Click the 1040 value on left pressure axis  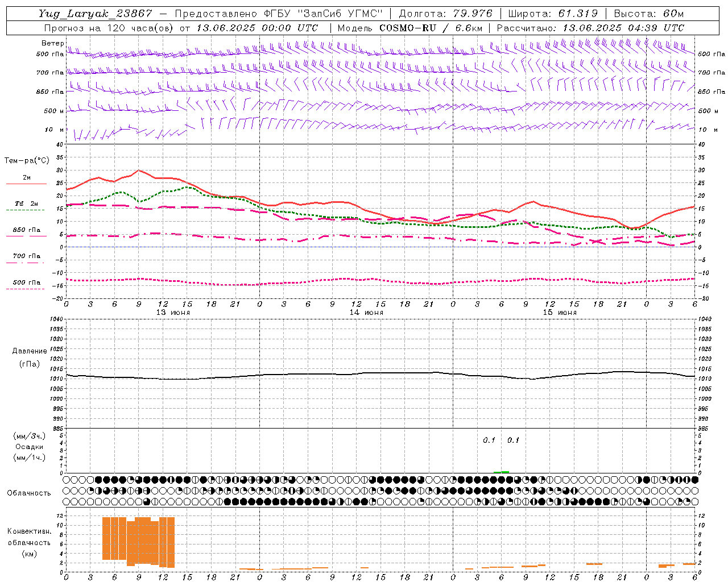57,319
